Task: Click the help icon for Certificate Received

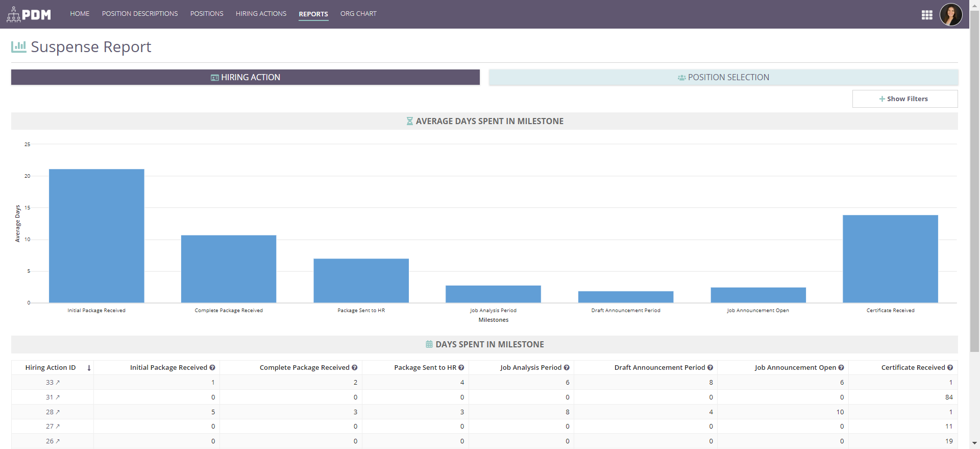Action: coord(950,368)
